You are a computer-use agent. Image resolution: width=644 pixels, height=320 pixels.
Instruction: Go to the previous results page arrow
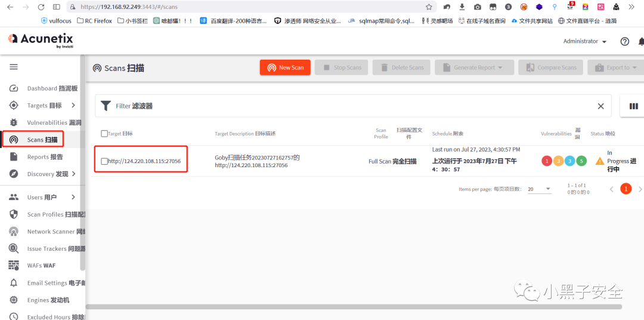coord(611,189)
